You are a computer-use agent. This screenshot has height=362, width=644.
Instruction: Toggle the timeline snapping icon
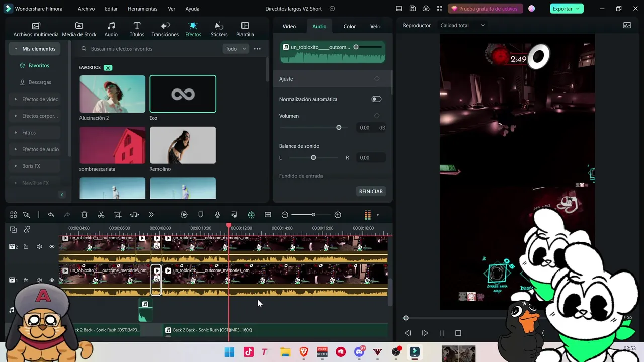click(x=251, y=215)
